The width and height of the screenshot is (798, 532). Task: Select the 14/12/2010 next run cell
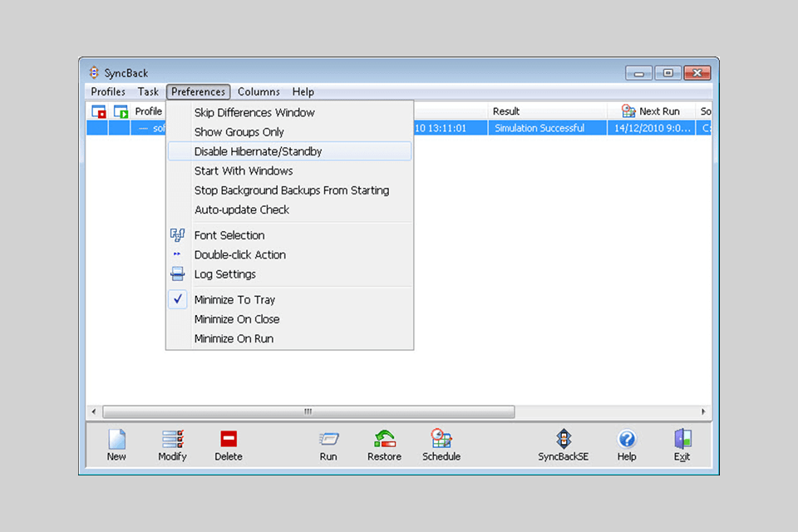click(x=652, y=128)
